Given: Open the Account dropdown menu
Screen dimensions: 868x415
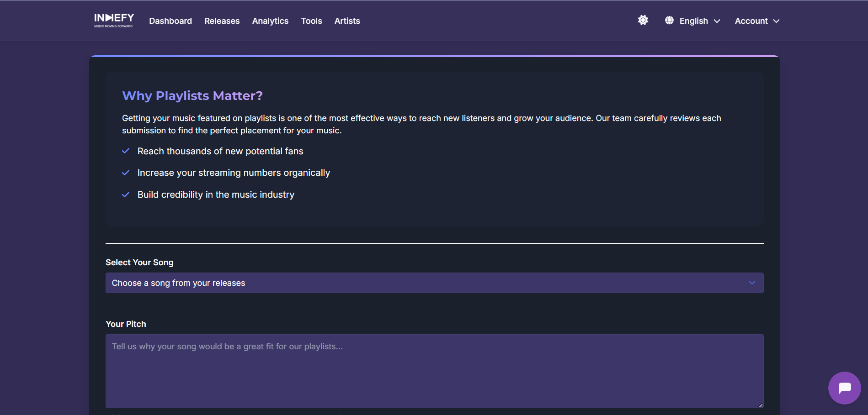Looking at the screenshot, I should pyautogui.click(x=757, y=21).
